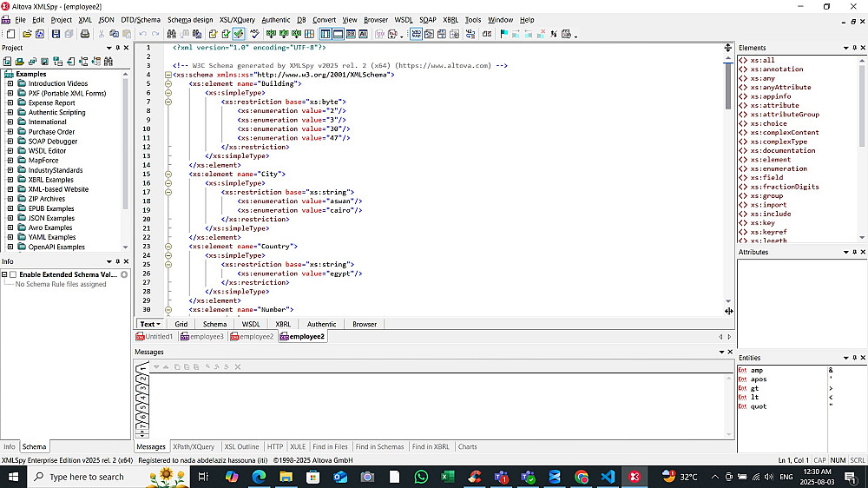Enable Extended Schema Validation checkbox
Screen dimensions: 868x488
pos(12,274)
